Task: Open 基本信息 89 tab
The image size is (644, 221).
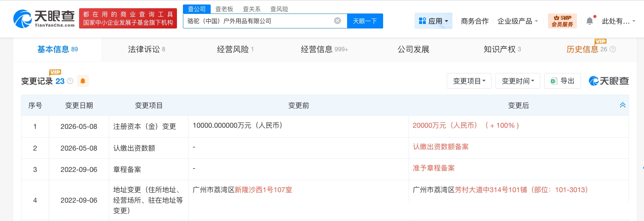Action: [57, 49]
